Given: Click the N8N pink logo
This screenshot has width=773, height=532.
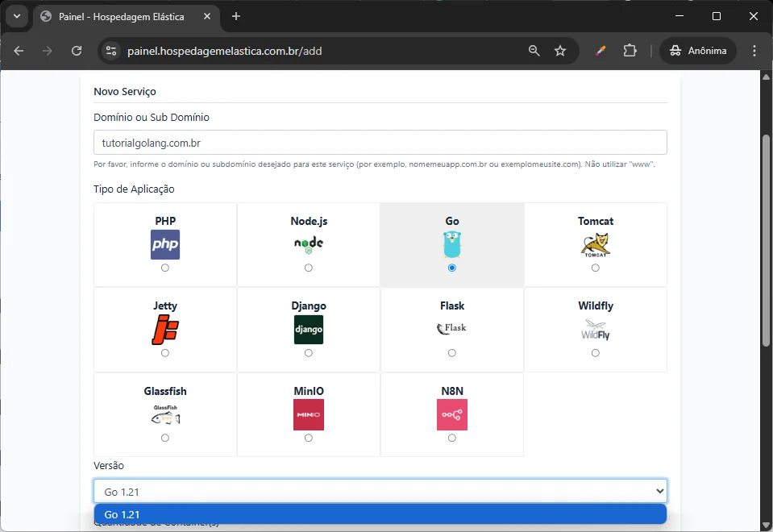Looking at the screenshot, I should (x=452, y=414).
